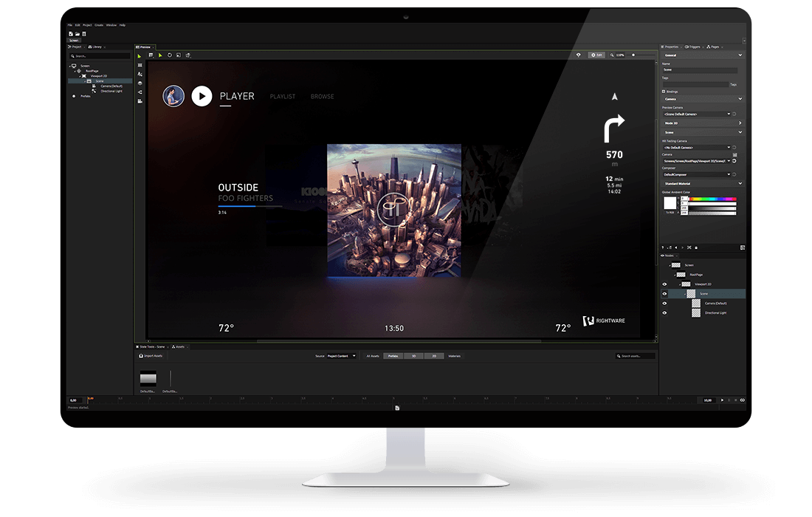
Task: Click the Screen monitor icon in project tree
Action: coord(74,66)
